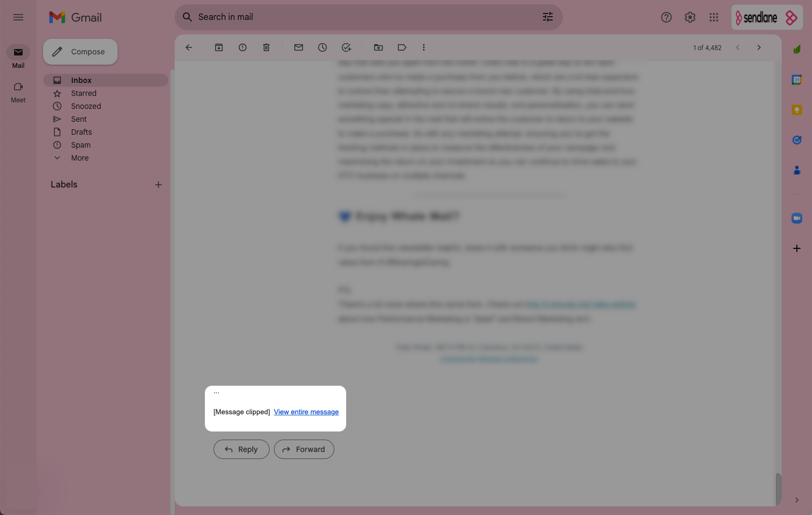Viewport: 812px width, 515px height.
Task: Show trimmed content ellipsis
Action: point(217,392)
